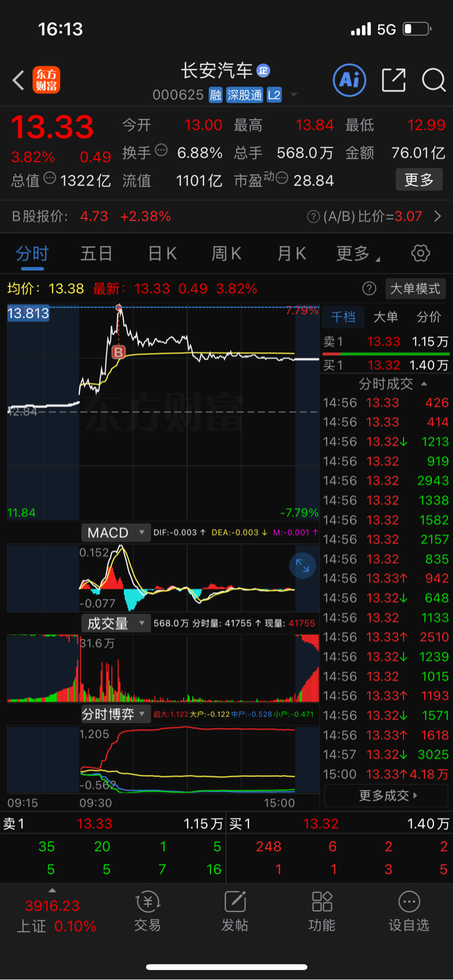
Task: Switch to 分时 chart tab
Action: tap(32, 254)
